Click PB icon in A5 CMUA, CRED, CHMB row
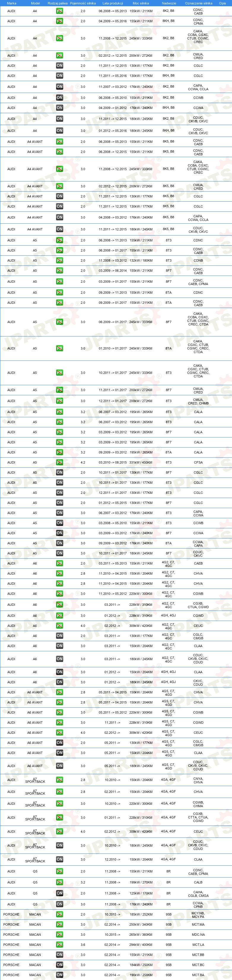The height and width of the screenshot is (980, 232). (60, 401)
